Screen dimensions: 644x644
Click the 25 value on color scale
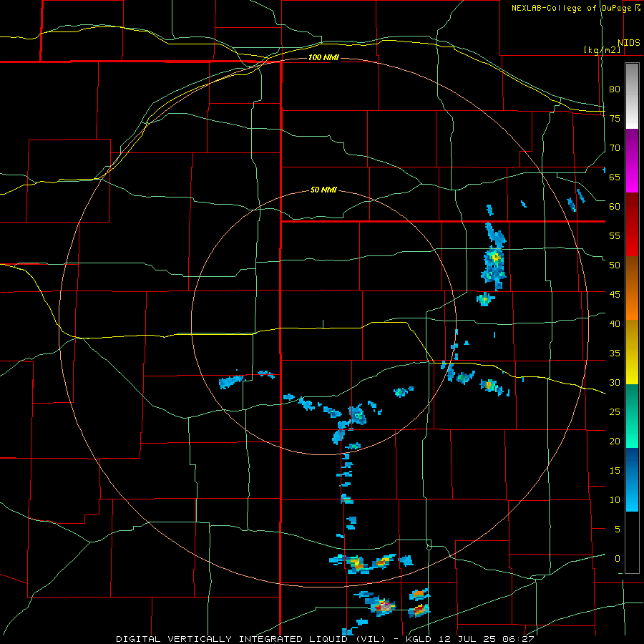pyautogui.click(x=615, y=412)
